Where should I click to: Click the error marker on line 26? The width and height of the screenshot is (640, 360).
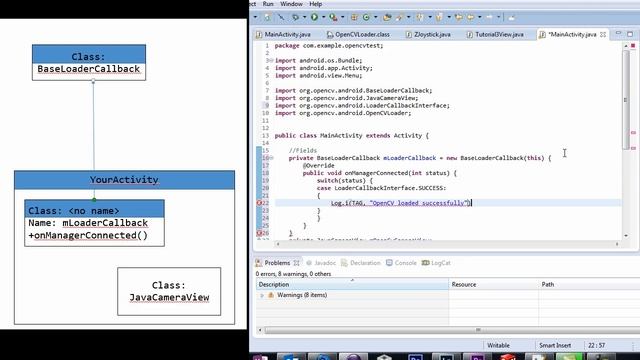259,233
